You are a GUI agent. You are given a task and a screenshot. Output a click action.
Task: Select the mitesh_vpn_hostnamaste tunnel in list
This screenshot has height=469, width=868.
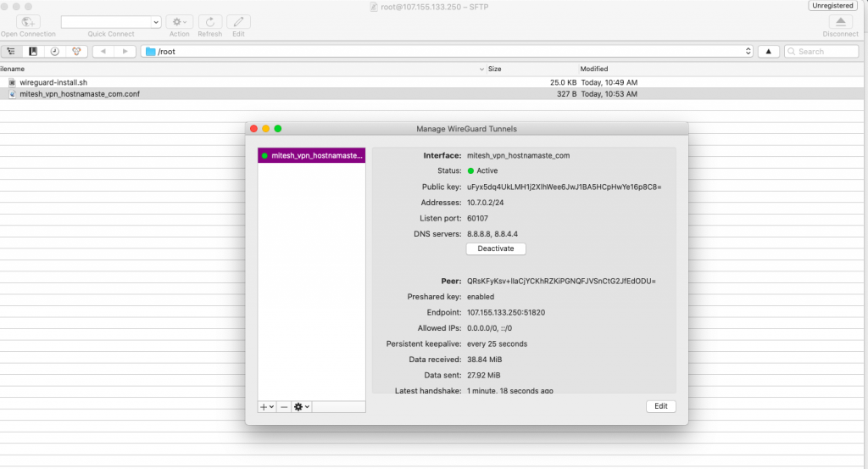point(311,155)
